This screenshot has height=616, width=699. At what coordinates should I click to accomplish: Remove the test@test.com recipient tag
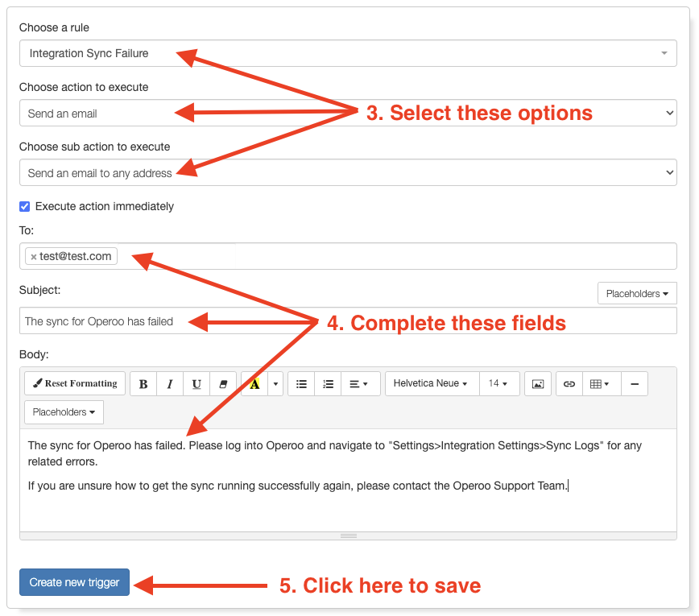34,257
